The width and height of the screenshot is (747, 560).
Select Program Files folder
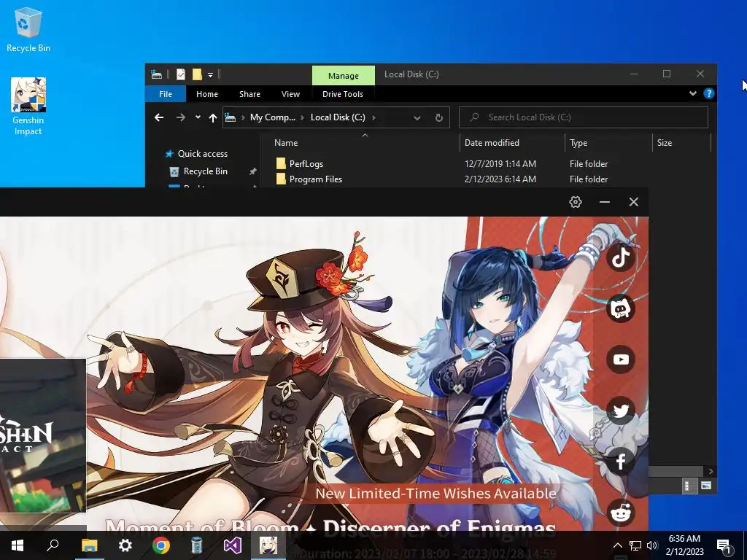(315, 179)
